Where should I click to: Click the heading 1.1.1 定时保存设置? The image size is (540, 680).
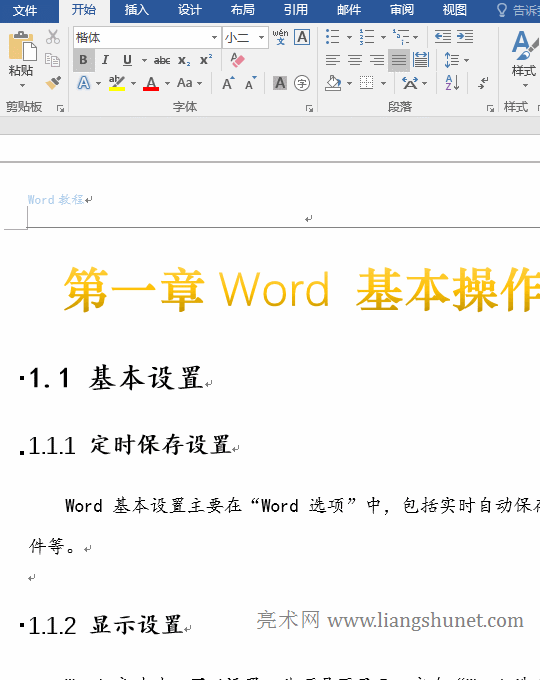click(x=129, y=445)
